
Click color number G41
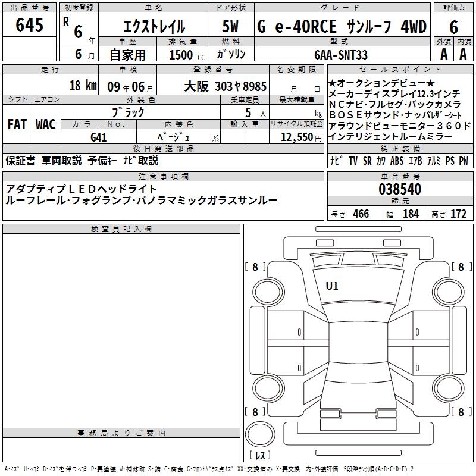99,137
